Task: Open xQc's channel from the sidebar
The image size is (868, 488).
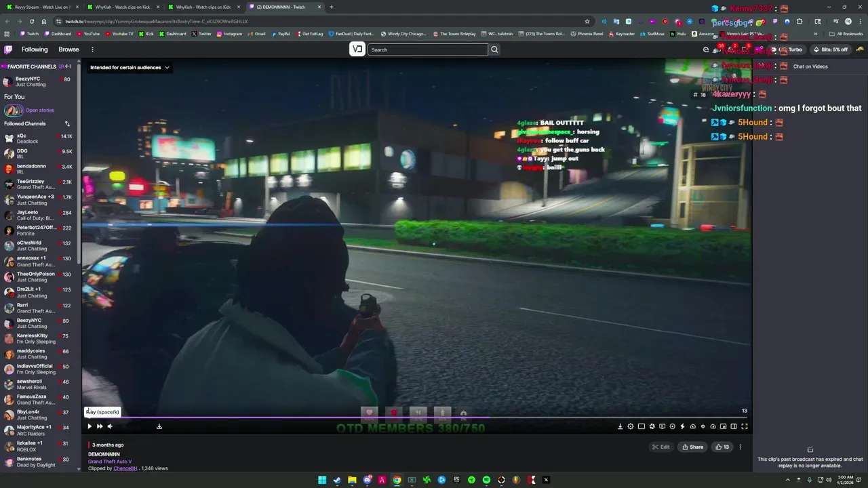Action: point(39,138)
